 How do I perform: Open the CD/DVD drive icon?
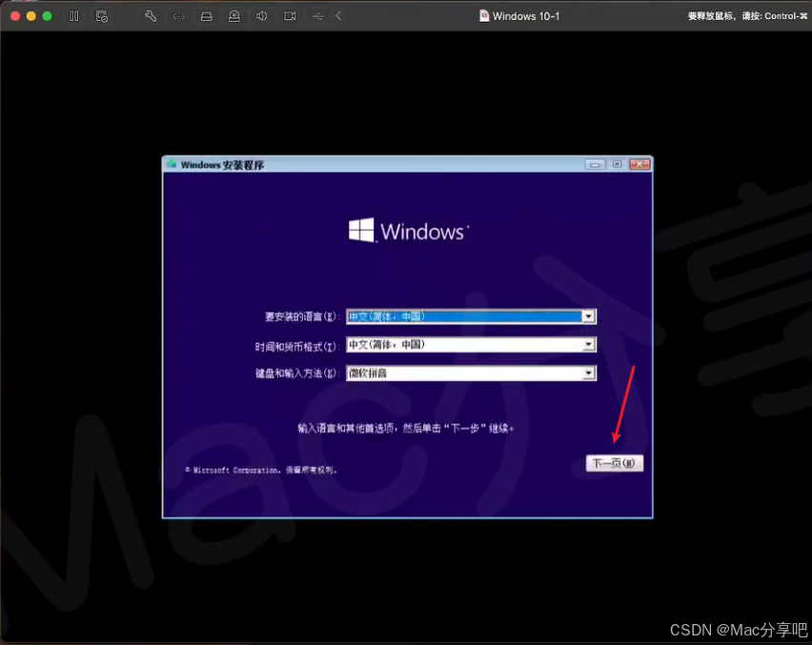[x=234, y=16]
